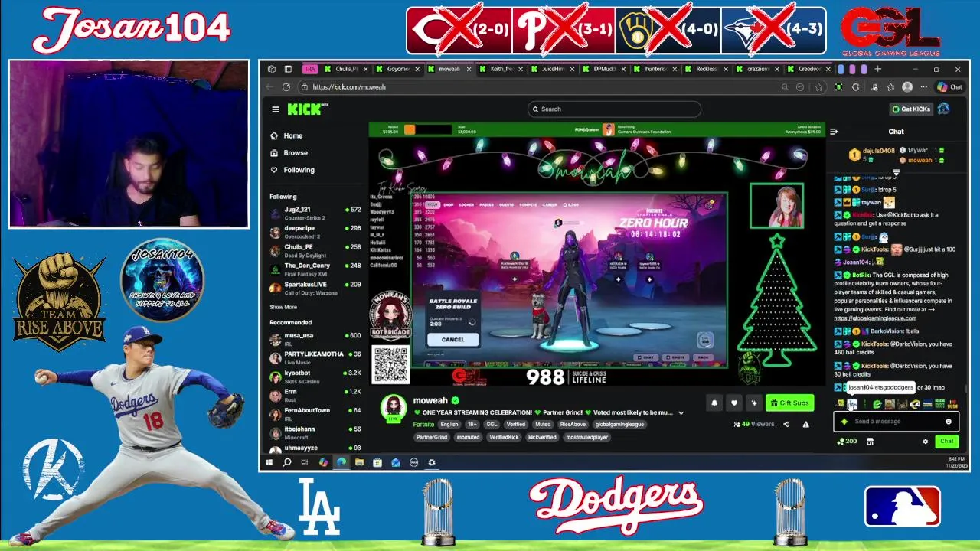The image size is (980, 551).
Task: Click the sparkle icon next to Gift Subs
Action: (754, 403)
